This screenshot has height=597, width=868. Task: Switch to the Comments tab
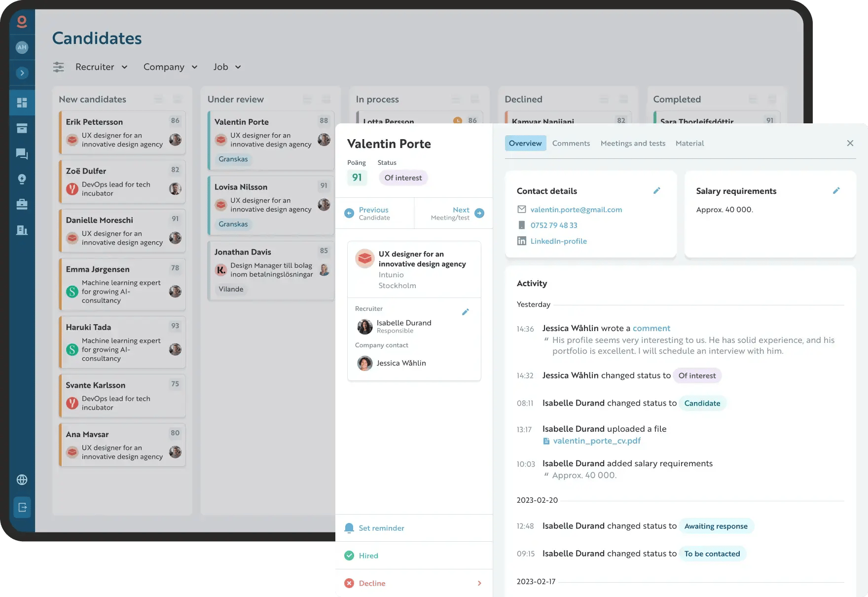[x=571, y=144]
